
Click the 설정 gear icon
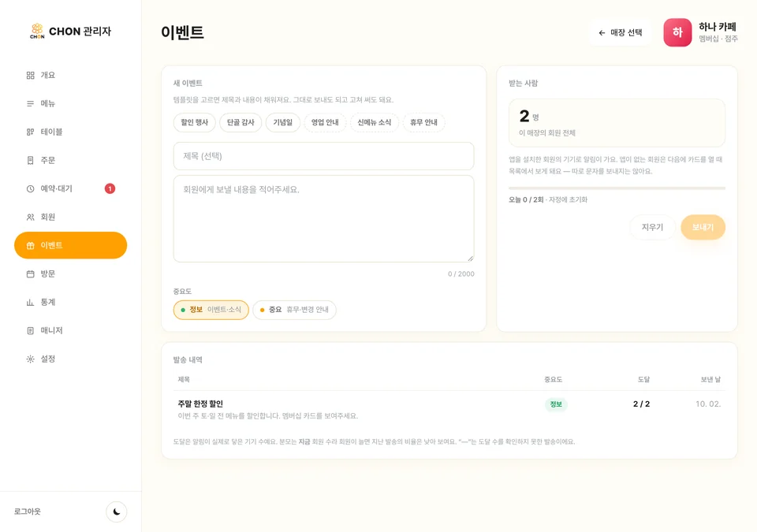click(x=31, y=359)
